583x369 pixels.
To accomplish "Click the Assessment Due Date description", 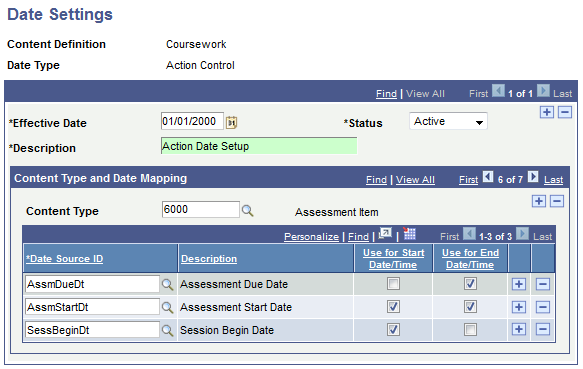I will (234, 284).
